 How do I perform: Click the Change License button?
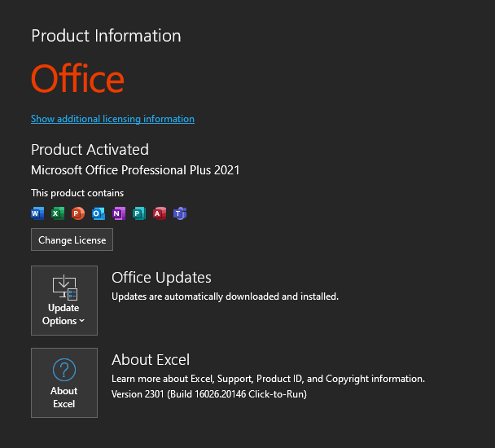tap(72, 239)
